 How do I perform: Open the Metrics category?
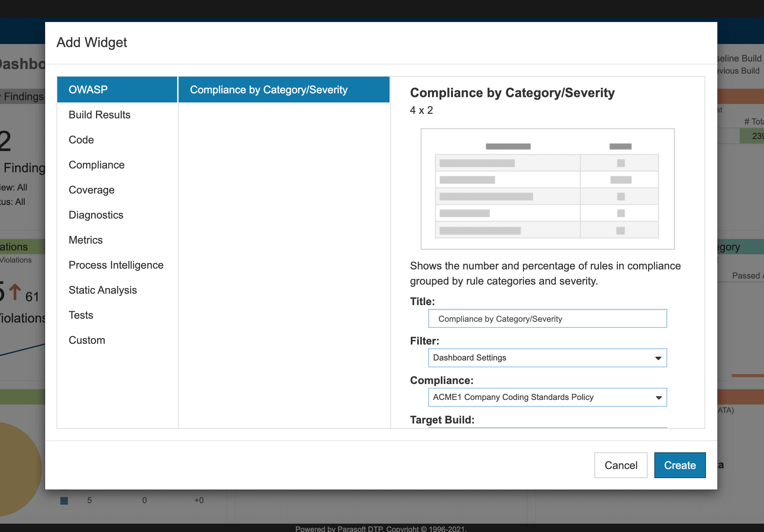tap(117, 240)
